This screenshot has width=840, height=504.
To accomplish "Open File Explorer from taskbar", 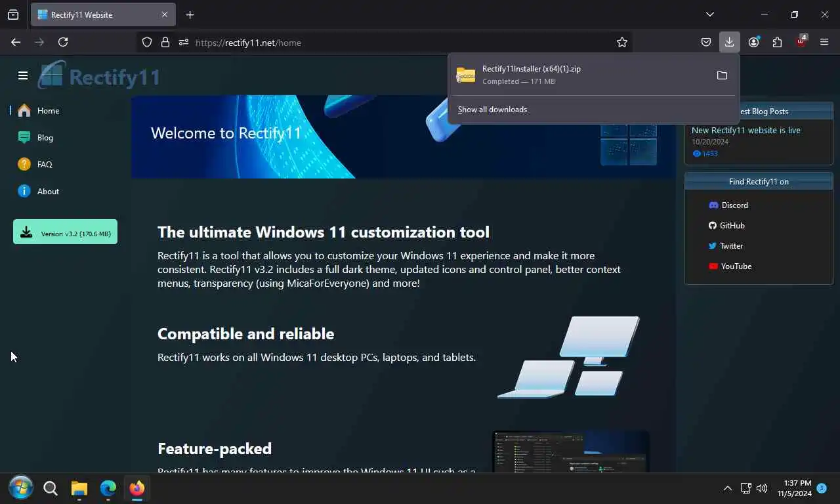I will click(x=79, y=488).
